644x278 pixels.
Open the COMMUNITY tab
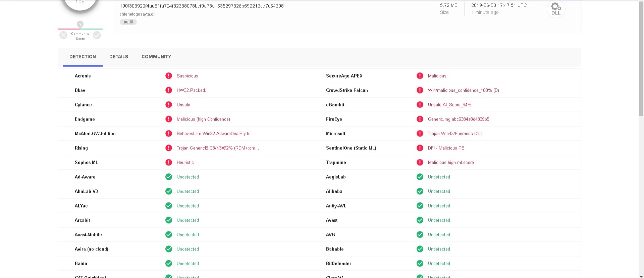pos(156,57)
